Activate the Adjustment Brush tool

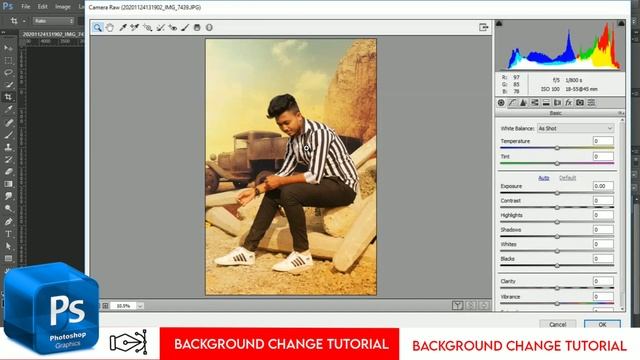(185, 27)
